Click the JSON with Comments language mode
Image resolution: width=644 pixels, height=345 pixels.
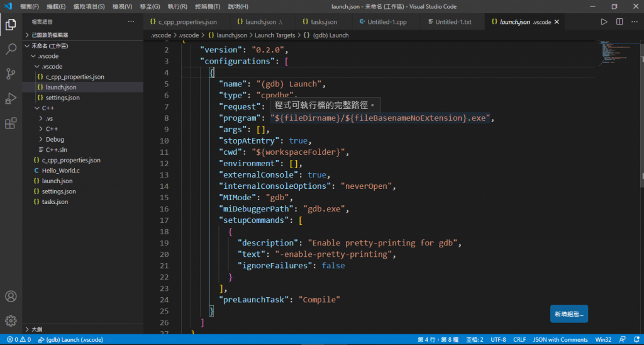pos(560,340)
